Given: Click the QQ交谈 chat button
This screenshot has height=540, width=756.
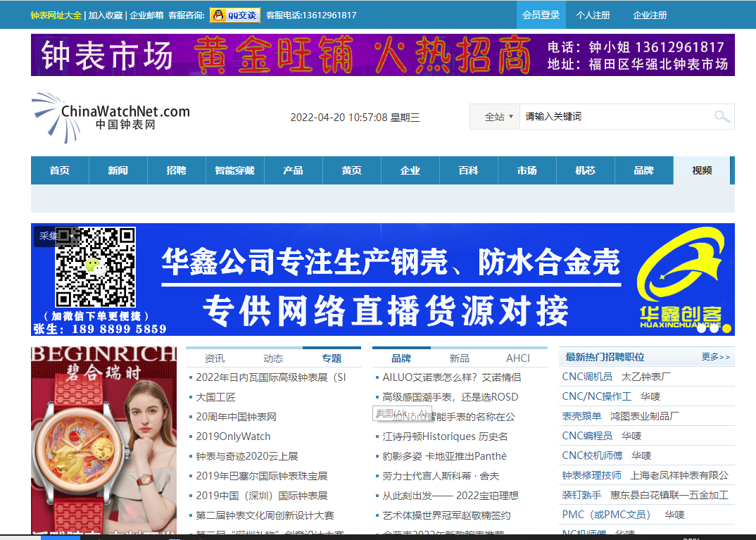Looking at the screenshot, I should [235, 15].
